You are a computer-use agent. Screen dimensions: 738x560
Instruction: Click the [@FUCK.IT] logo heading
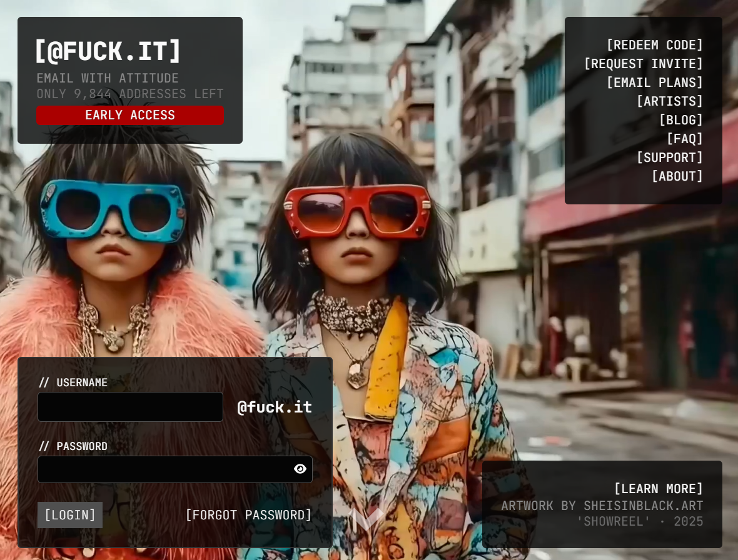tap(108, 51)
